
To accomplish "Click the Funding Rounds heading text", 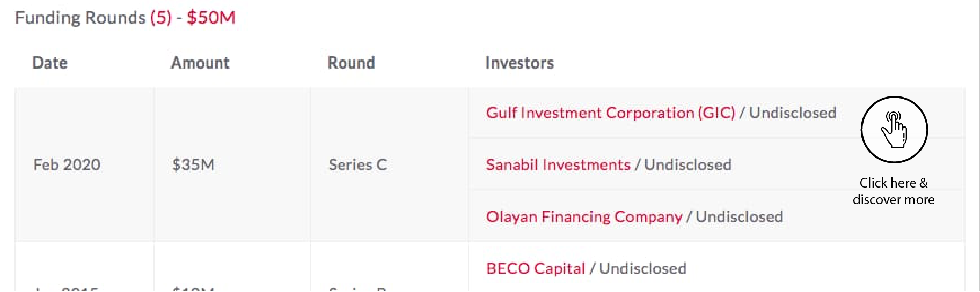I will click(x=81, y=18).
